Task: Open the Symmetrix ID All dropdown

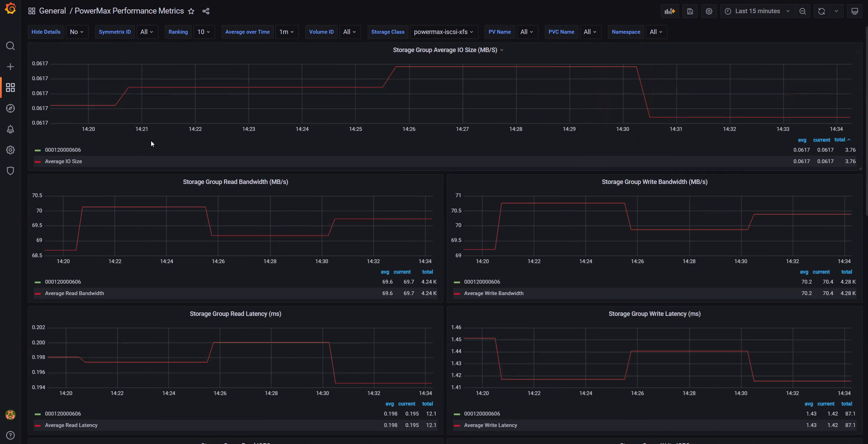Action: click(x=147, y=32)
